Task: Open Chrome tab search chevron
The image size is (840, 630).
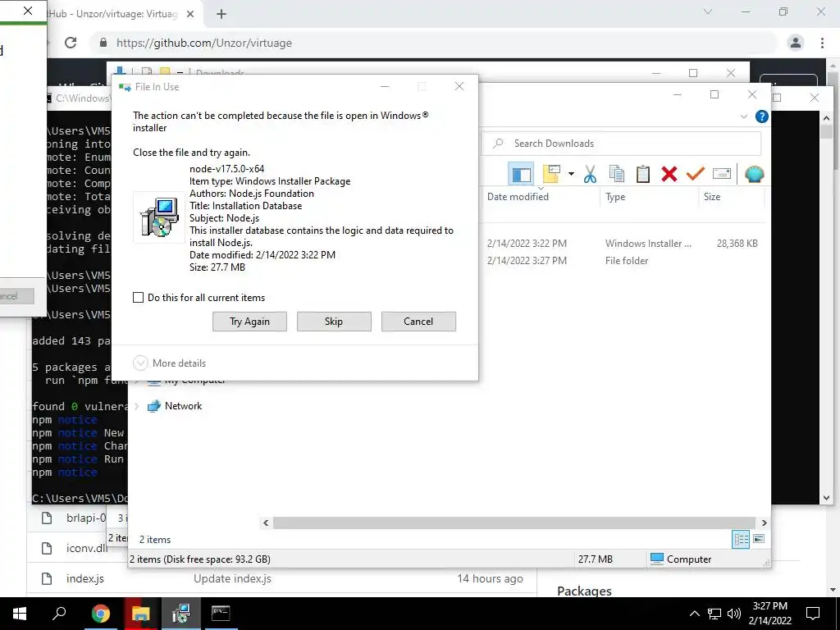Action: (x=708, y=11)
